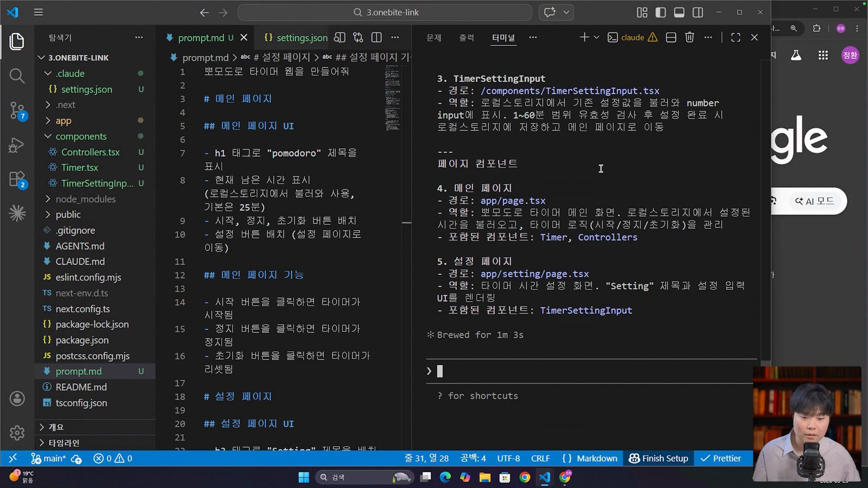The height and width of the screenshot is (488, 868).
Task: Open markdown preview to the side
Action: pyautogui.click(x=340, y=38)
